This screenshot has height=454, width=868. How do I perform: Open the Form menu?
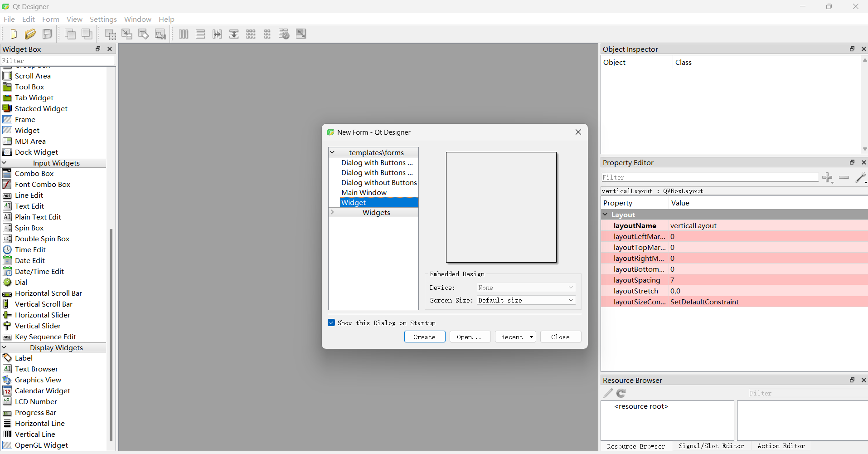[x=50, y=19]
